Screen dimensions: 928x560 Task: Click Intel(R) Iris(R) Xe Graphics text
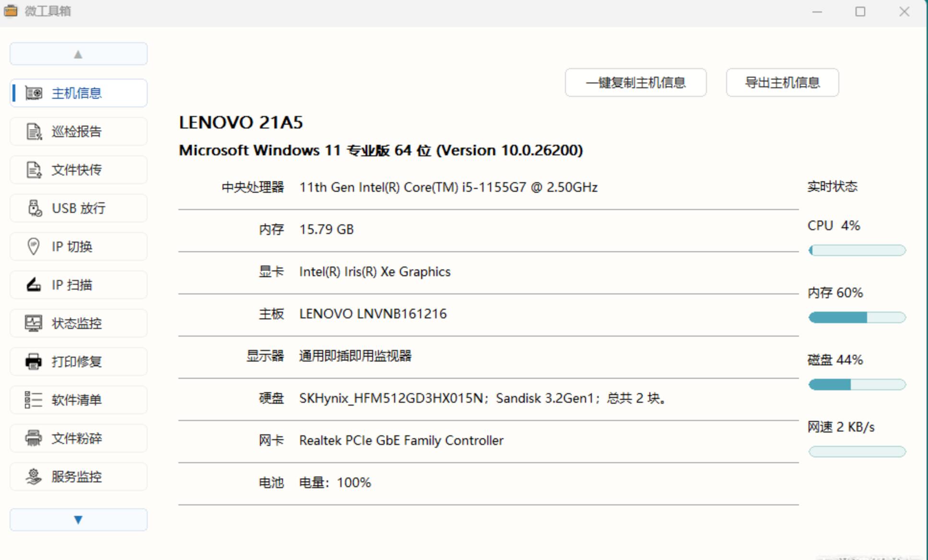(x=375, y=271)
